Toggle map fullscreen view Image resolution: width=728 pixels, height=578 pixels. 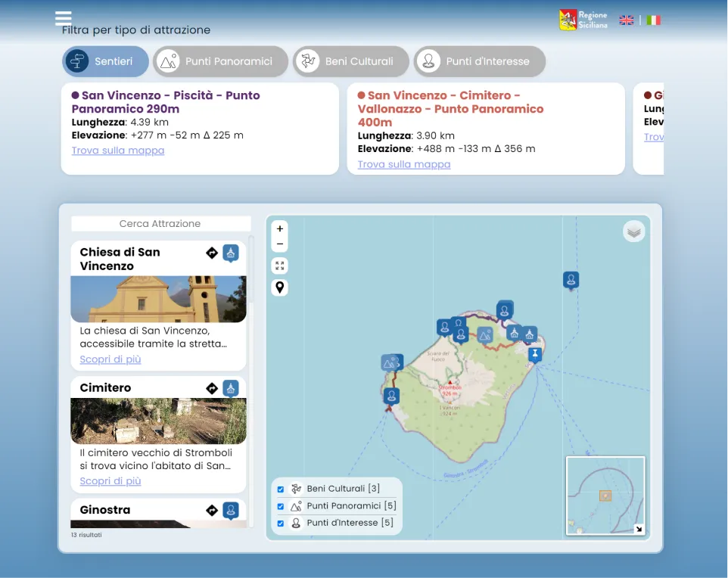click(279, 266)
